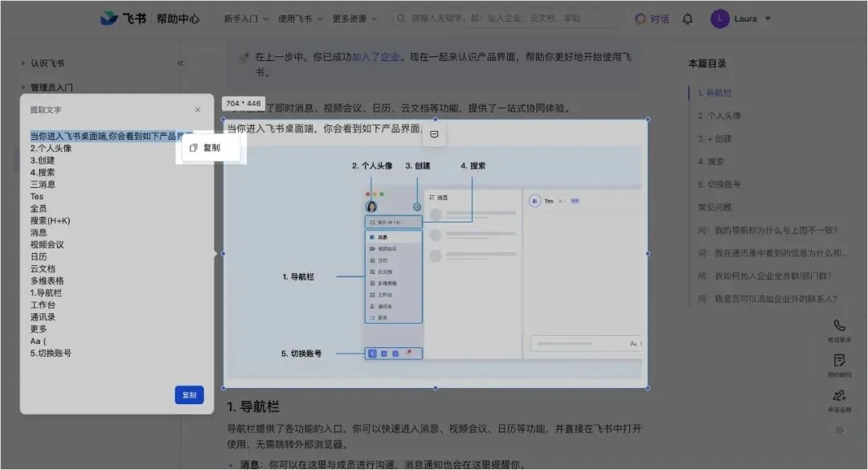Select extracted line 多维表格
This screenshot has width=868, height=470.
point(47,280)
